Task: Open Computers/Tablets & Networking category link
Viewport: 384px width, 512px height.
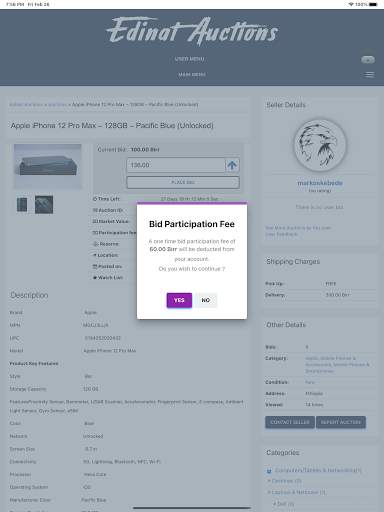Action: 318,470
